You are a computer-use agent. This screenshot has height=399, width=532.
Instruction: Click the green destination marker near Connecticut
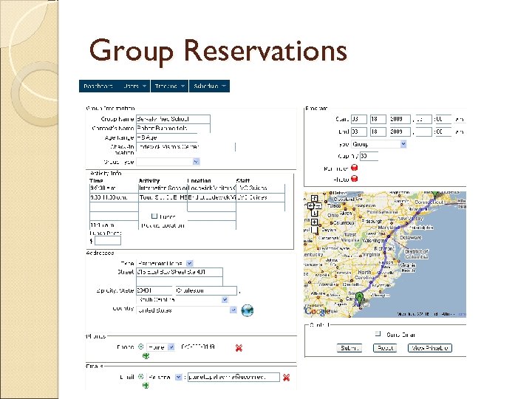click(435, 194)
